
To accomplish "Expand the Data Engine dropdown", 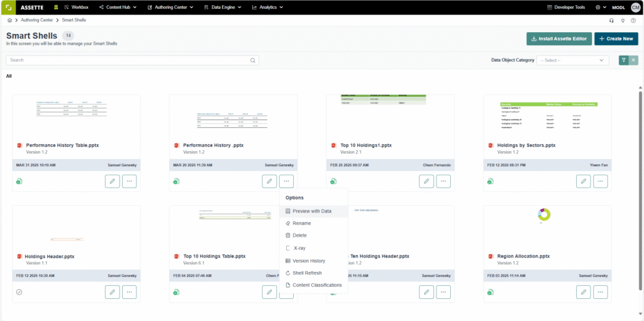I will point(223,7).
